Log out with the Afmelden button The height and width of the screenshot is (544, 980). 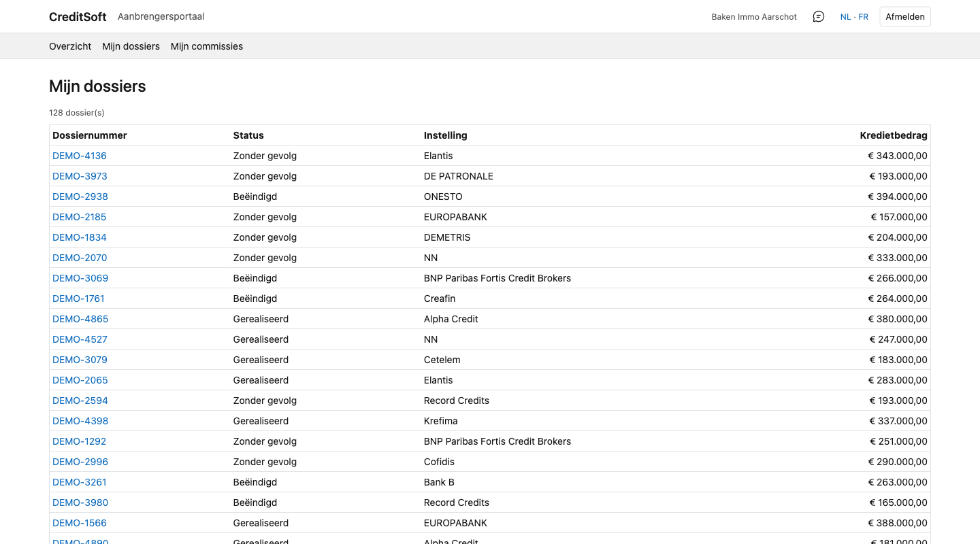click(905, 17)
